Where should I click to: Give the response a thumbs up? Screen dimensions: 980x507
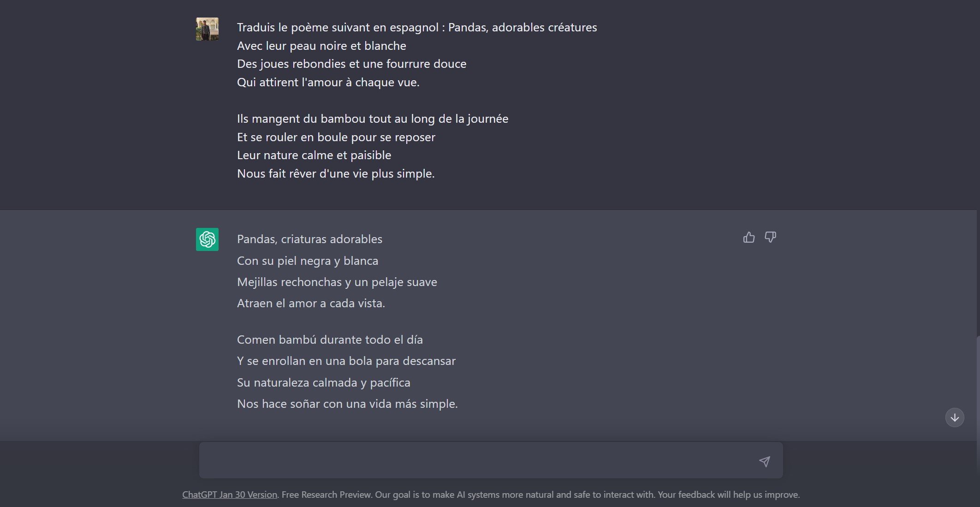click(x=748, y=237)
